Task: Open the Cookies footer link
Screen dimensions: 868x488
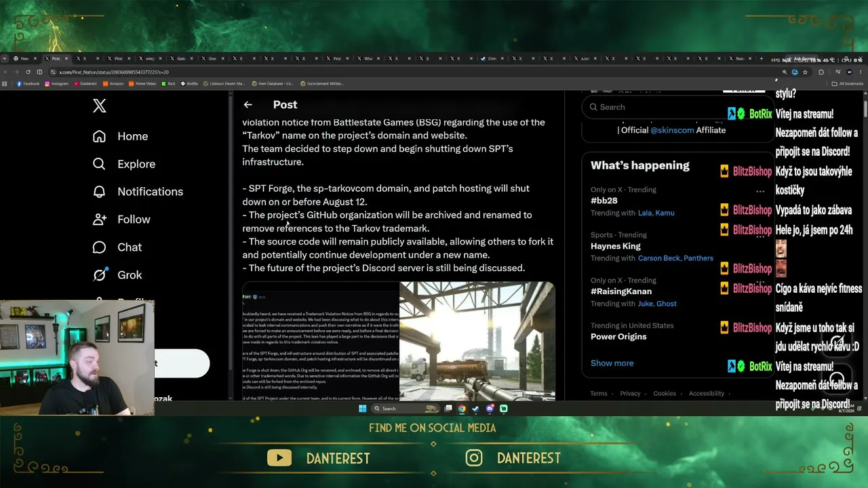Action: point(665,393)
